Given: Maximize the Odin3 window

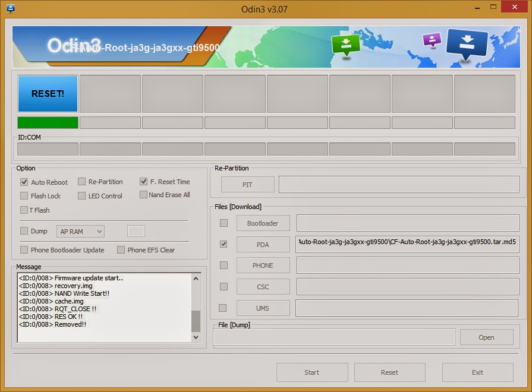Looking at the screenshot, I should 493,7.
